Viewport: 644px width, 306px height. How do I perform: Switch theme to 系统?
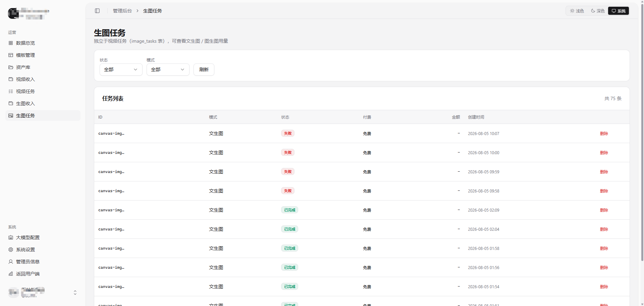coord(619,11)
